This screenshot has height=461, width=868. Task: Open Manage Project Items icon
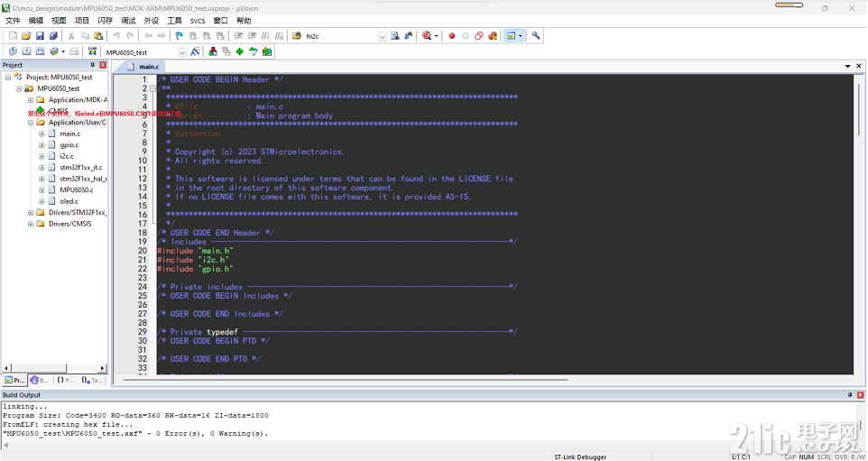pos(213,51)
